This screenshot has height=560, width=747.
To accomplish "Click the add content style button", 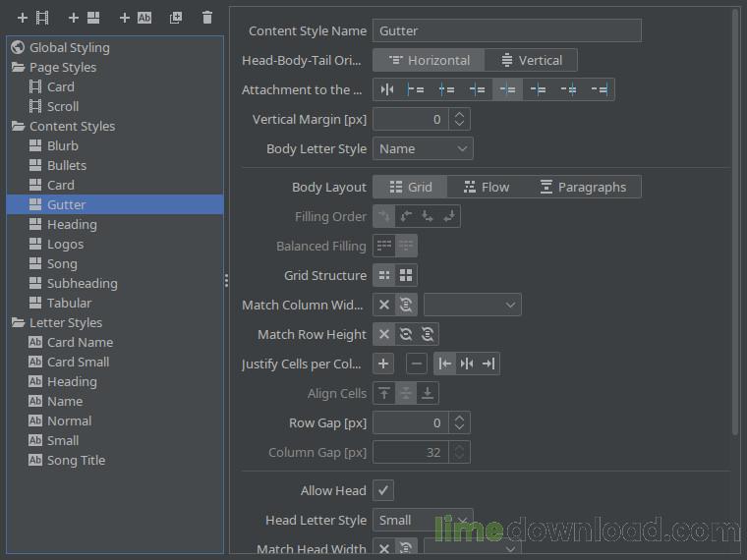I will click(x=84, y=18).
